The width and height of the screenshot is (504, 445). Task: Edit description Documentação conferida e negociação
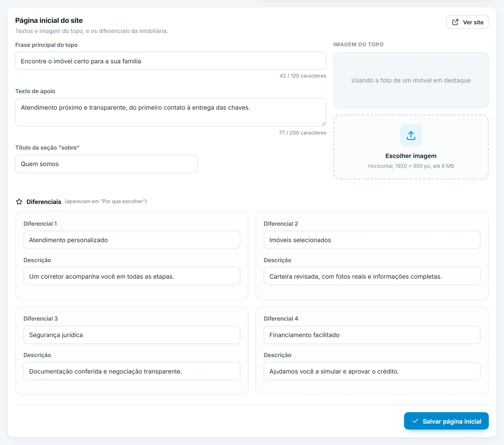tap(132, 371)
